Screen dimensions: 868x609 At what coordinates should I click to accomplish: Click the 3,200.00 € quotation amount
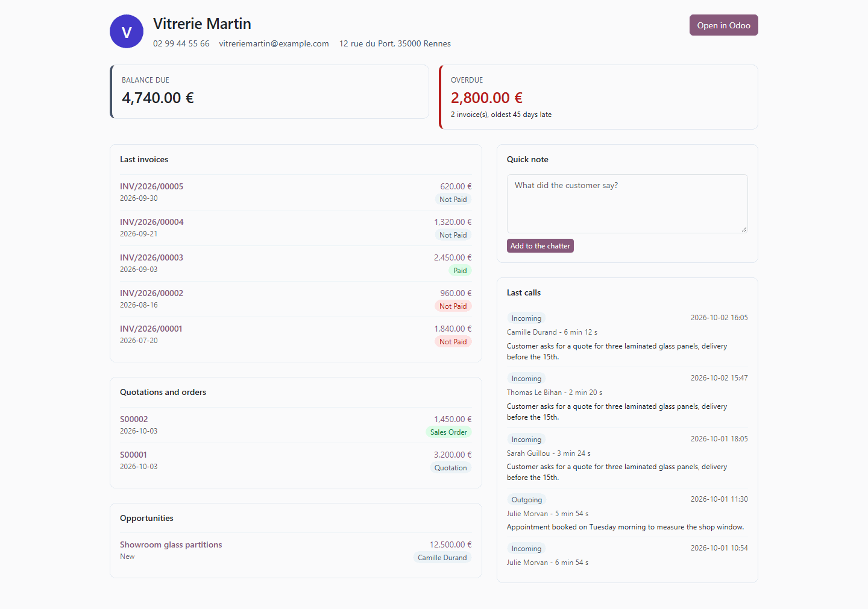pos(453,455)
